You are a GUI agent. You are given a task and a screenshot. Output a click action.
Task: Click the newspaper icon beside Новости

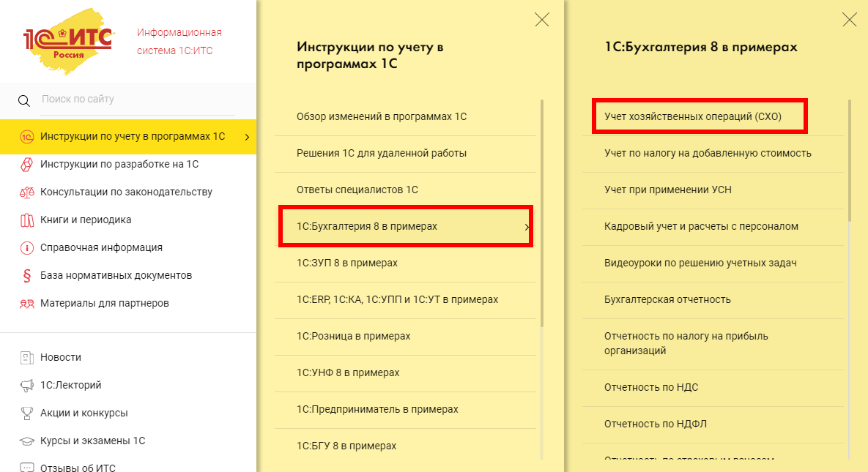26,357
